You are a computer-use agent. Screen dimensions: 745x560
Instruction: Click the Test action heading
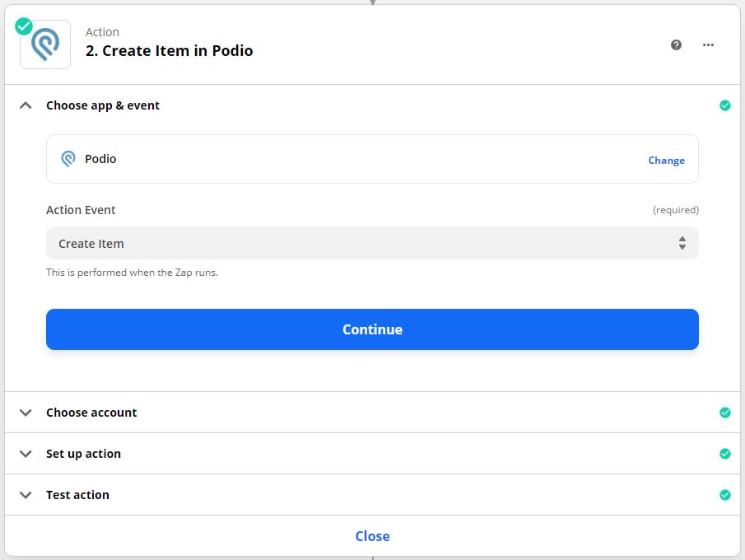(x=77, y=495)
